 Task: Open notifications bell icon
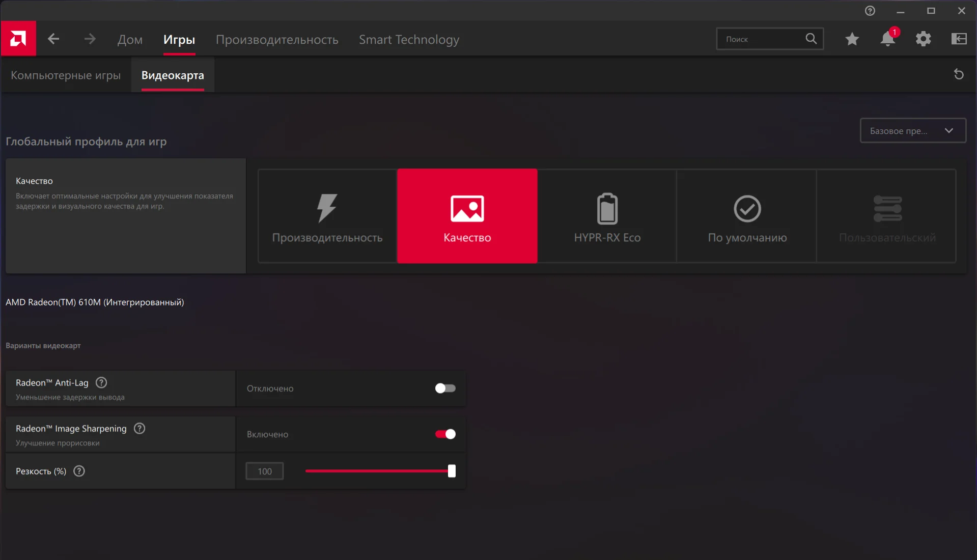pos(887,39)
